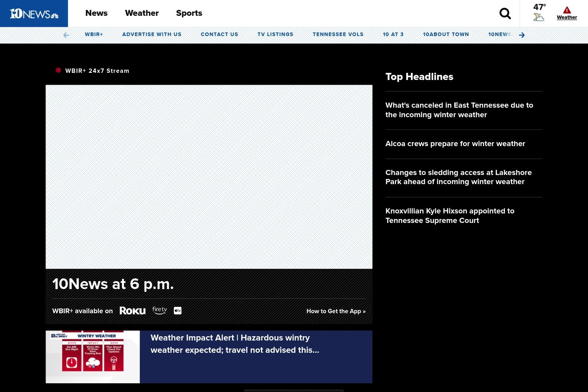Click the Fire TV logo
Screen dimensions: 588x392
coord(160,310)
